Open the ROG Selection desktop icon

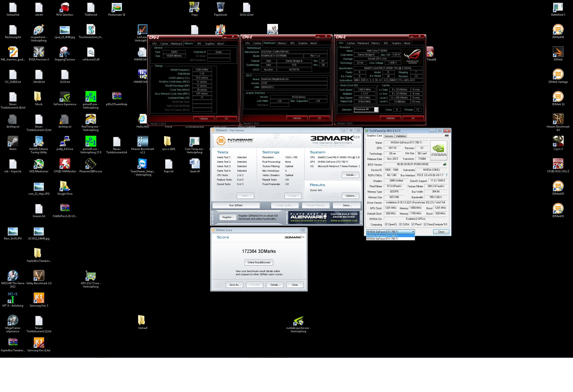(65, 9)
